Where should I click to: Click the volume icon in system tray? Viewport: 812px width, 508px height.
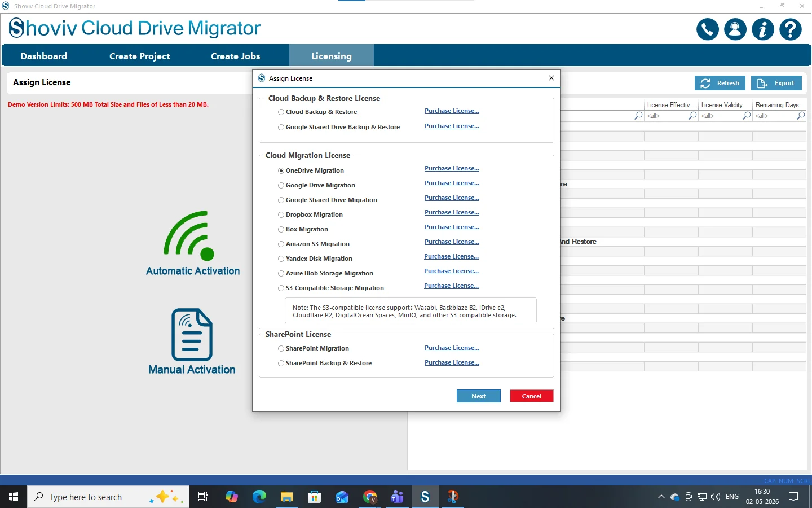point(716,497)
